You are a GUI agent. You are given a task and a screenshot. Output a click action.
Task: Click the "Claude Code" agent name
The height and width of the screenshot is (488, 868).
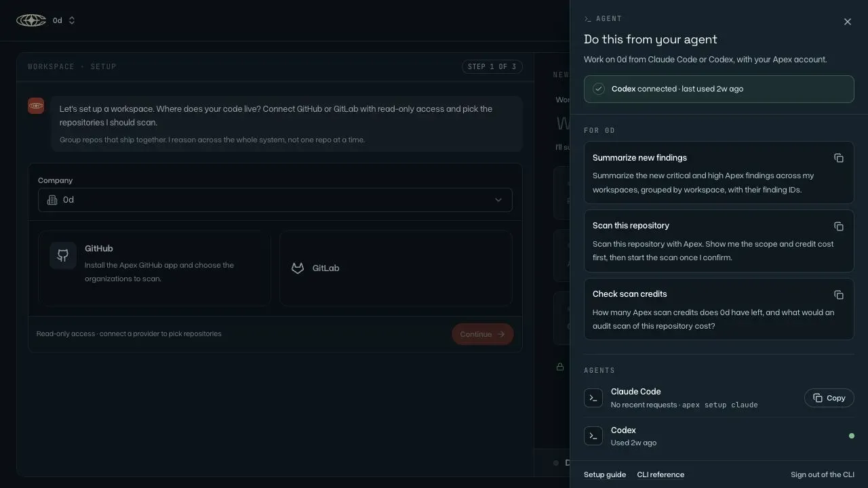pos(636,392)
